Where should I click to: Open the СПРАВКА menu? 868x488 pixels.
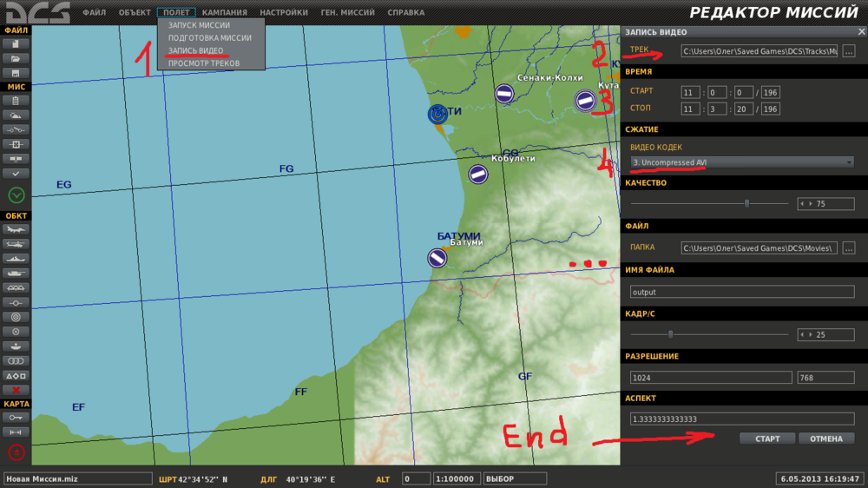click(405, 12)
